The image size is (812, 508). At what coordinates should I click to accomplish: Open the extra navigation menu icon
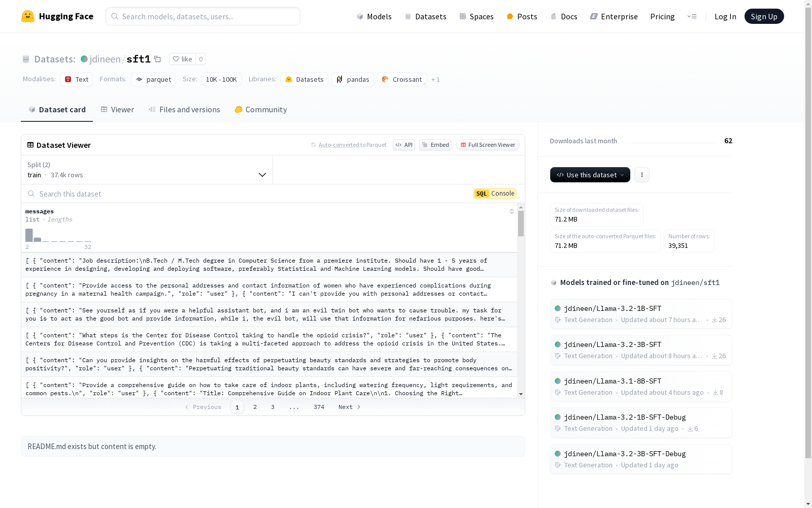(692, 16)
